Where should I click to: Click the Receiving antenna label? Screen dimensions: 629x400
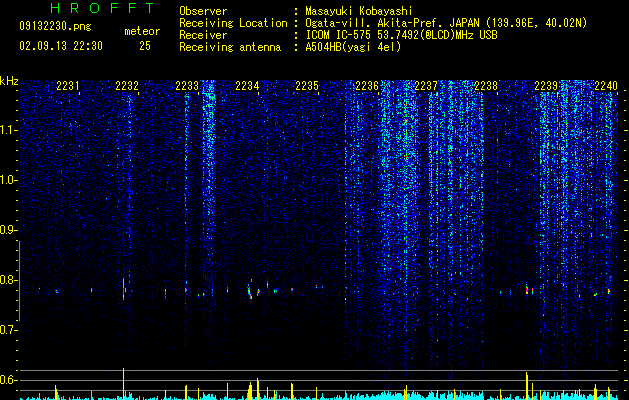click(230, 47)
